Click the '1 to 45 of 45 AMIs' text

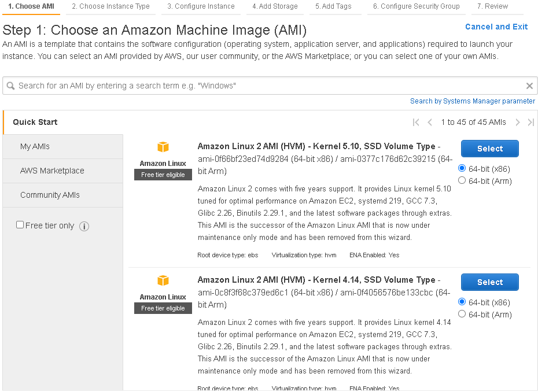point(473,123)
